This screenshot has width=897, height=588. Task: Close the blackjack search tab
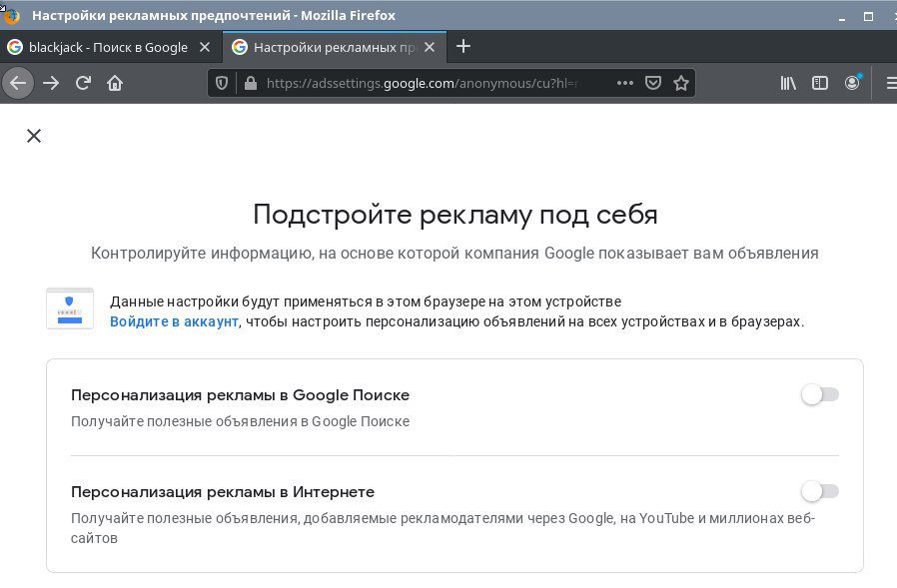(x=204, y=48)
